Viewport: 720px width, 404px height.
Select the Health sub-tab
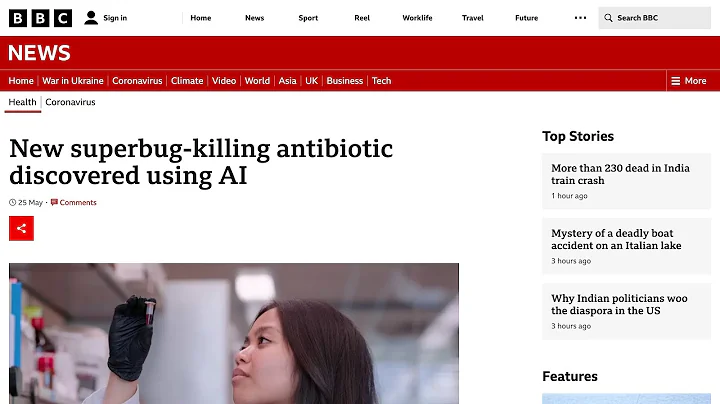[22, 102]
